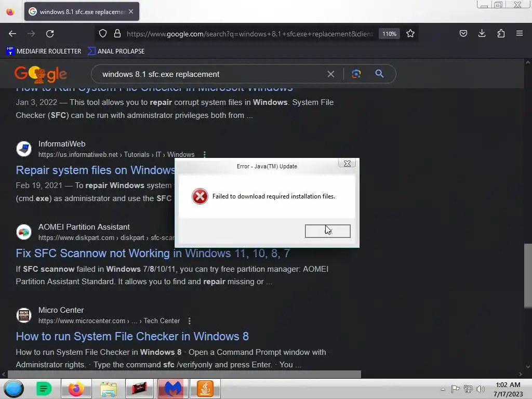Image resolution: width=532 pixels, height=399 pixels.
Task: Open Fix SFC Scannow not Working link
Action: pos(153,253)
